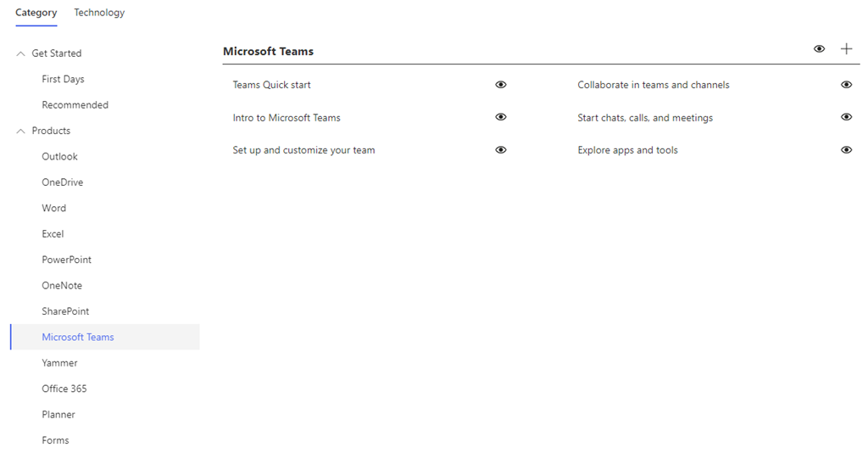Collapse the Get Started section
This screenshot has height=453, width=868.
click(x=21, y=53)
